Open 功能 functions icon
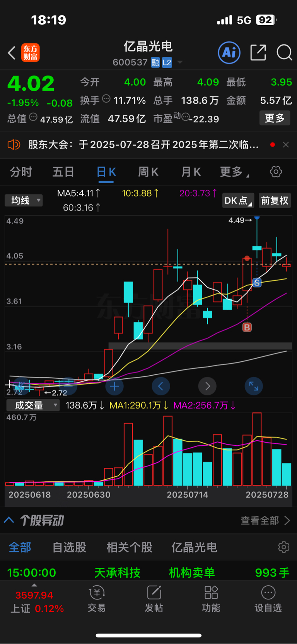Screen dimensions: 297x644 [x=211, y=599]
